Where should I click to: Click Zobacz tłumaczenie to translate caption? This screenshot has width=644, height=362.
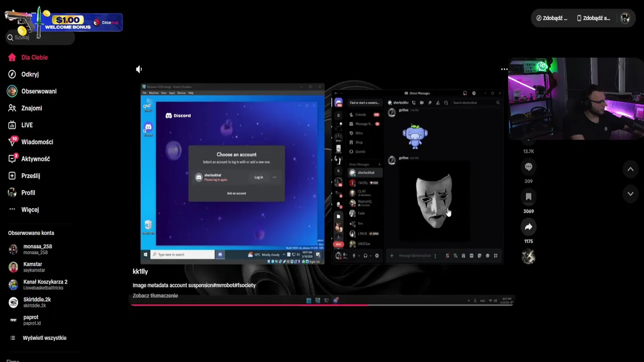pyautogui.click(x=155, y=296)
